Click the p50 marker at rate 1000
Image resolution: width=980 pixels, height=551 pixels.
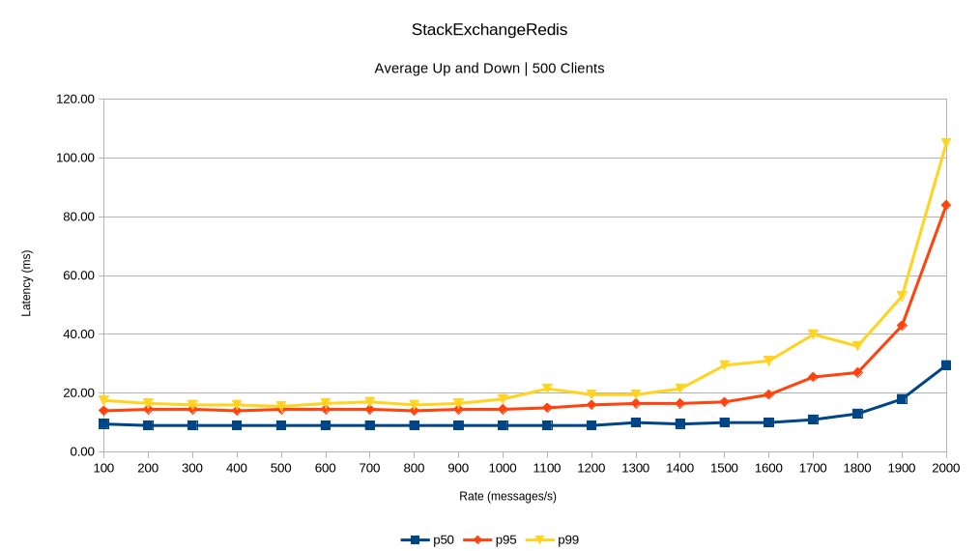pyautogui.click(x=503, y=425)
